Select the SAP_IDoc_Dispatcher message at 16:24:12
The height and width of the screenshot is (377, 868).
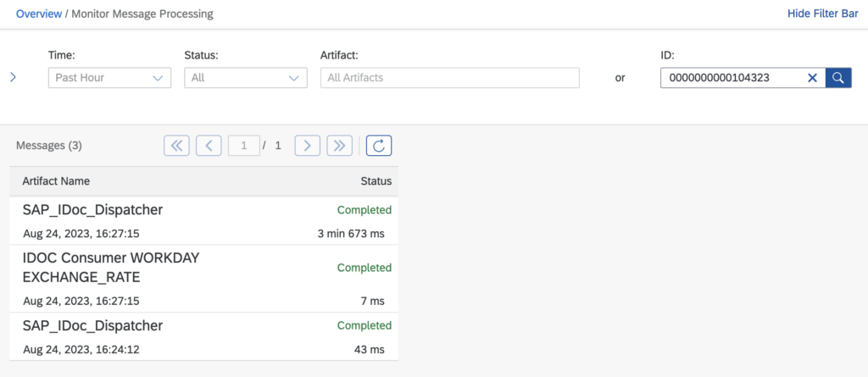click(203, 336)
